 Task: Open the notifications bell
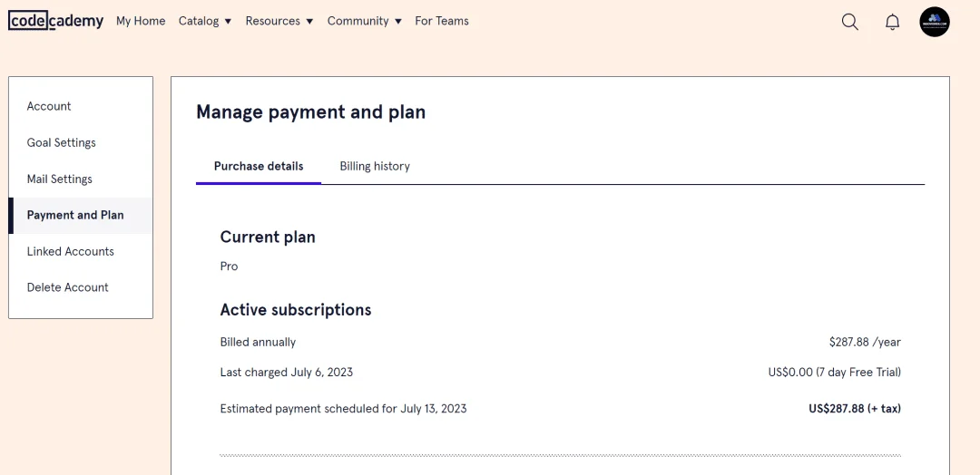893,22
